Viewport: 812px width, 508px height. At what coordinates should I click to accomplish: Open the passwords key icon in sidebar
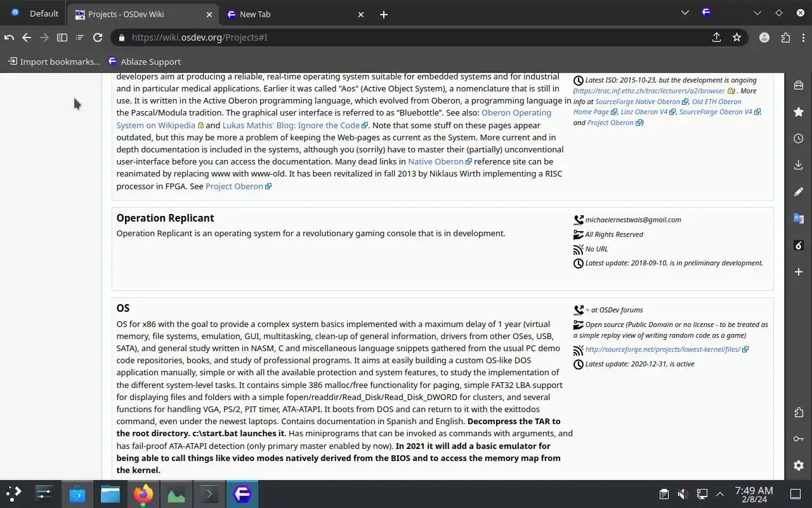[799, 439]
